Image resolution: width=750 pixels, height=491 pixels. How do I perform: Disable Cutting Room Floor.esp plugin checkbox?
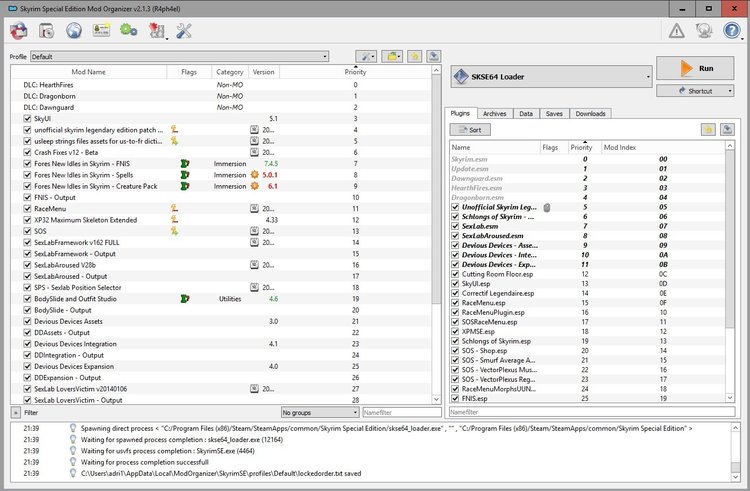point(455,274)
